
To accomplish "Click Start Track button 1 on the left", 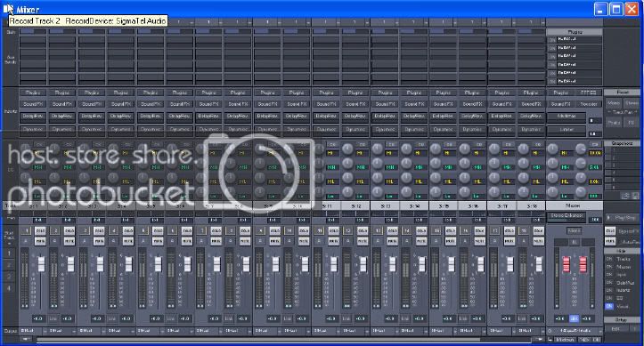I will pyautogui.click(x=9, y=253).
